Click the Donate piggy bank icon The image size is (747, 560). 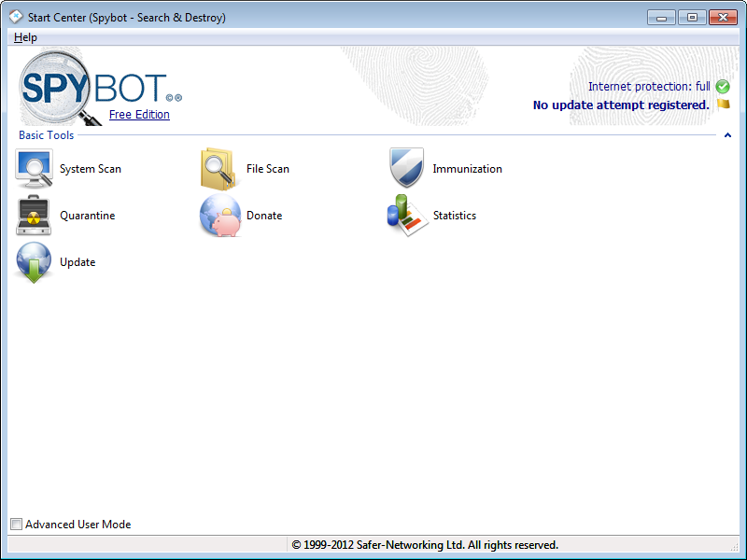pyautogui.click(x=220, y=216)
